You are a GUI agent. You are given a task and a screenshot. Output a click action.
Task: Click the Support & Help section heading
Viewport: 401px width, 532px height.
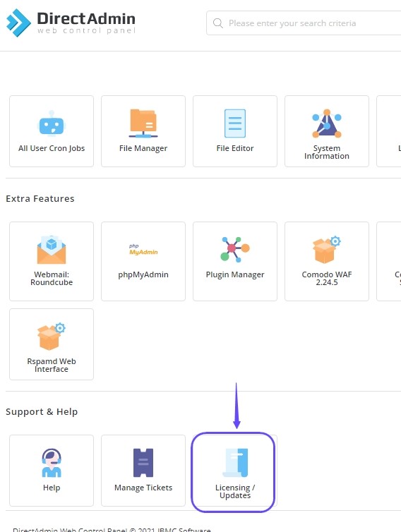42,411
